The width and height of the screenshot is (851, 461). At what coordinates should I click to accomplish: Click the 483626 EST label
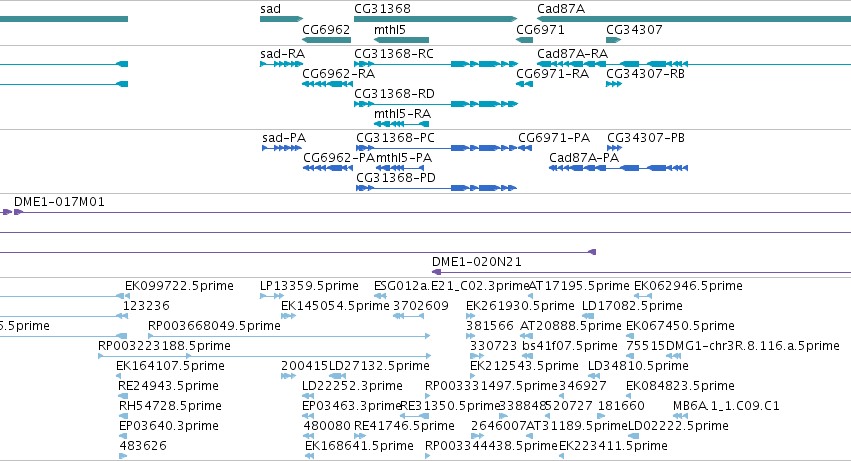[143, 446]
